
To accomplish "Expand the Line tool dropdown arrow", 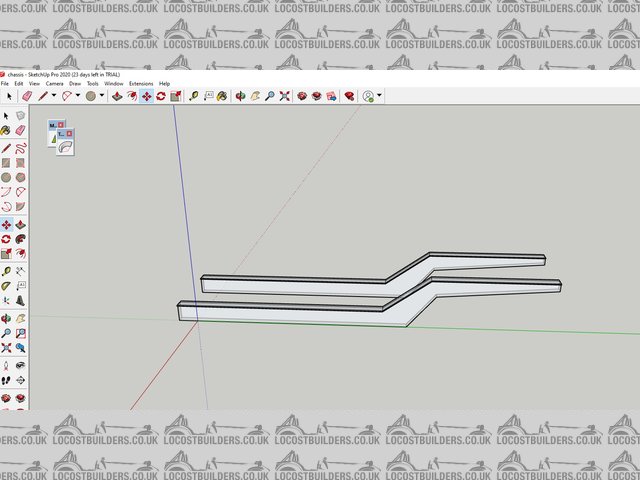I will tap(55, 96).
